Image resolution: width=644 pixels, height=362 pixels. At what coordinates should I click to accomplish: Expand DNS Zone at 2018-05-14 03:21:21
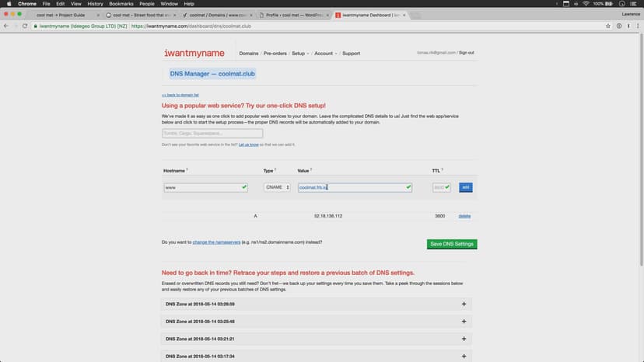pyautogui.click(x=464, y=339)
